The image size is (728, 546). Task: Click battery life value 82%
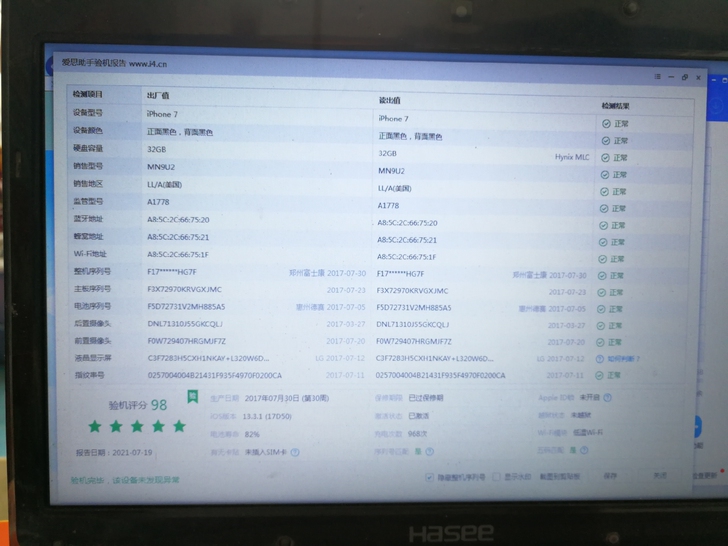pyautogui.click(x=252, y=434)
